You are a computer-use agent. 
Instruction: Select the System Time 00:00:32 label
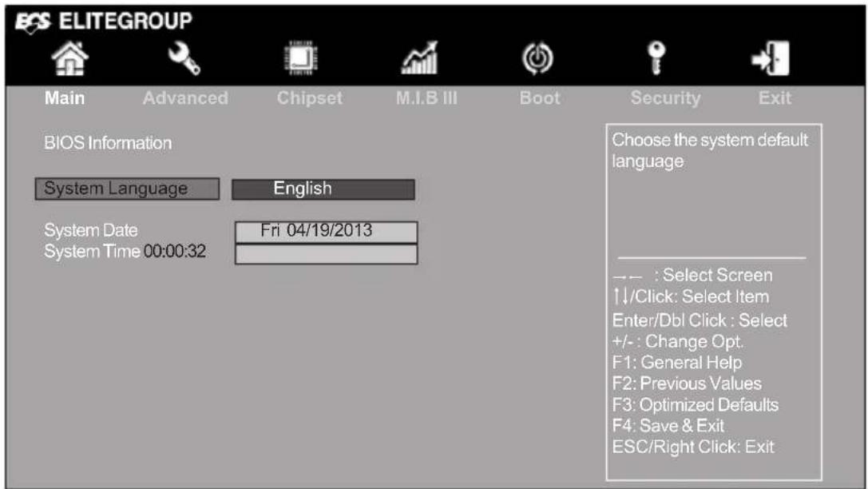coord(125,252)
